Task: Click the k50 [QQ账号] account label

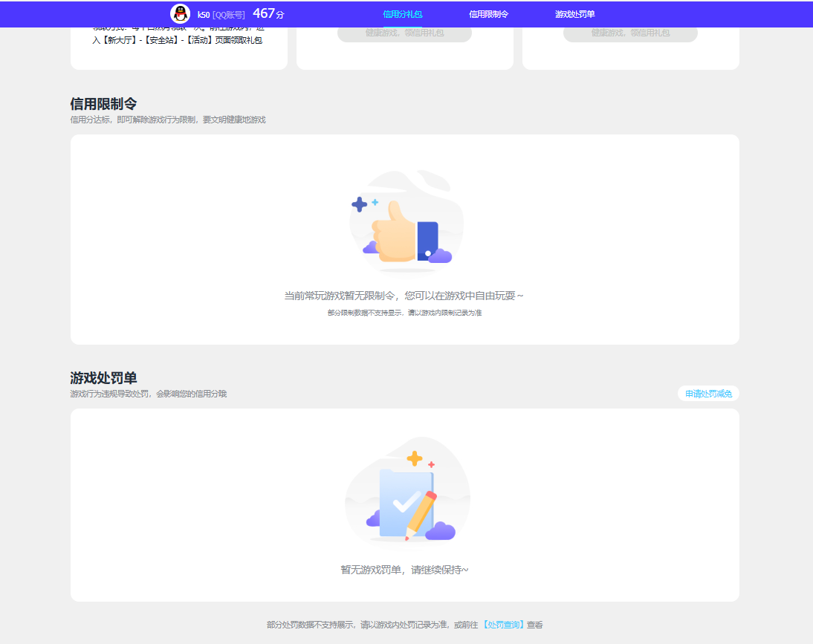Action: pyautogui.click(x=221, y=13)
